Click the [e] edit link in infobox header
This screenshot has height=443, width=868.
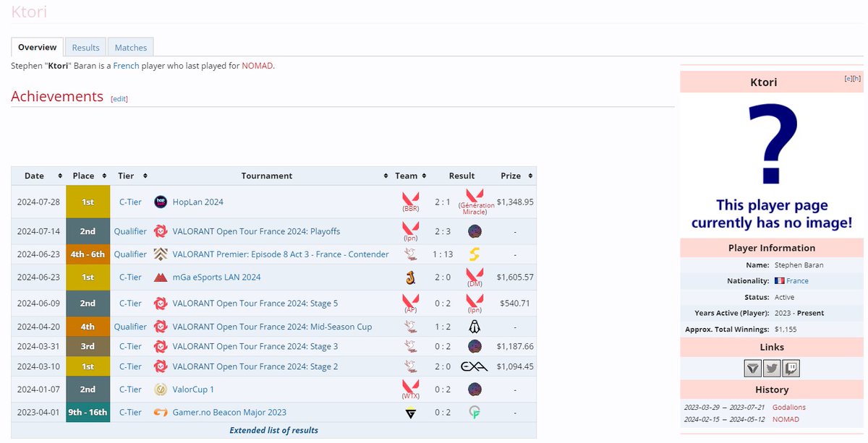[848, 79]
